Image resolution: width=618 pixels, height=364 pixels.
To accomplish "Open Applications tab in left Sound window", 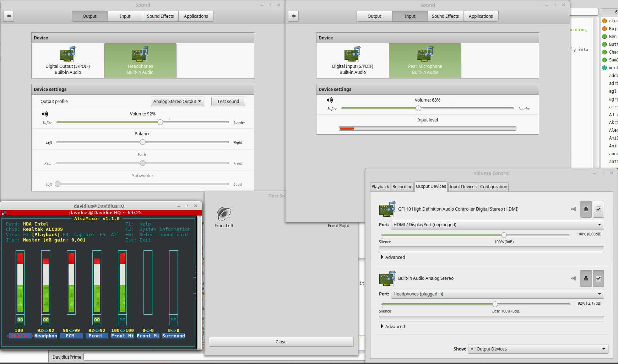I will 196,16.
